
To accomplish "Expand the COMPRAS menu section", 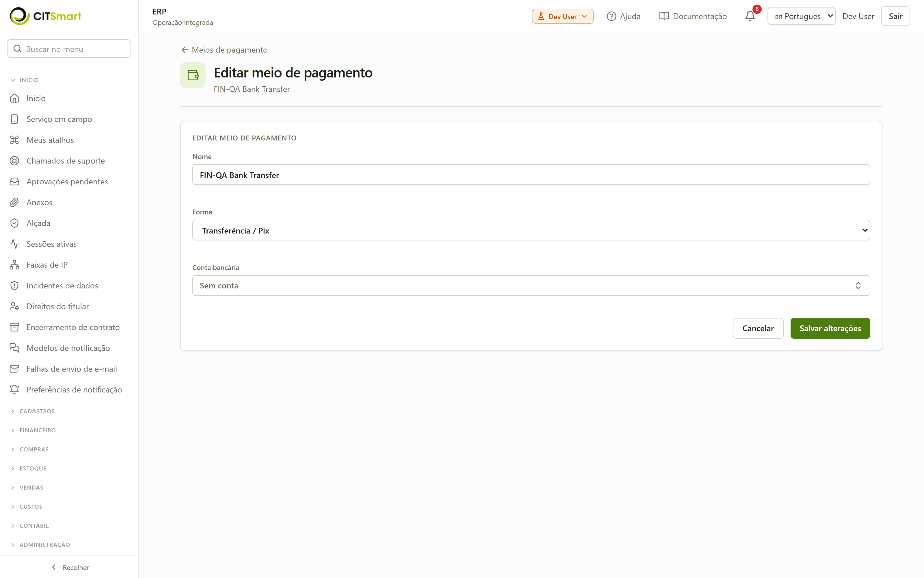I will tap(30, 450).
